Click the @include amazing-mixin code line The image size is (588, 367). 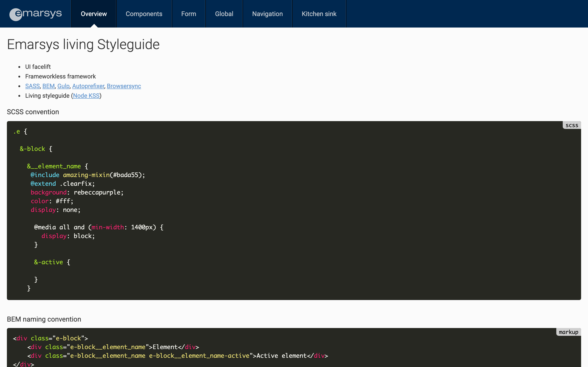point(88,175)
